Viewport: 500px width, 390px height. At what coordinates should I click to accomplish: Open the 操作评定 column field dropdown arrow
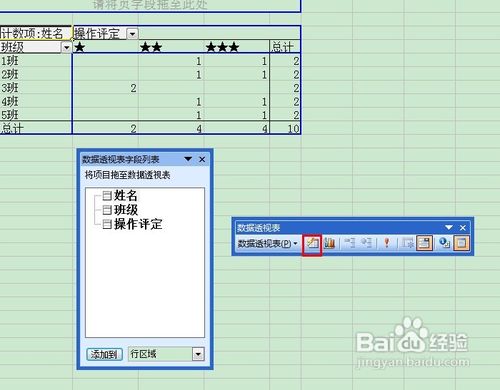point(133,34)
